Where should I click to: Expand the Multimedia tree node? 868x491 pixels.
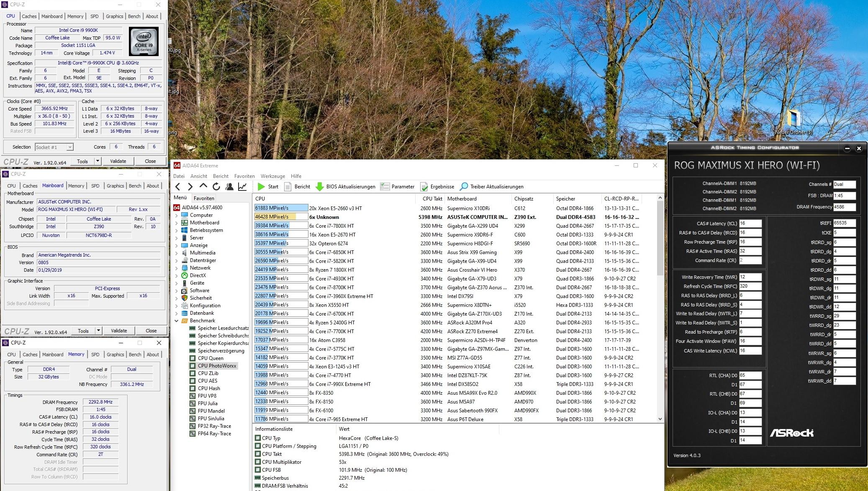click(177, 253)
